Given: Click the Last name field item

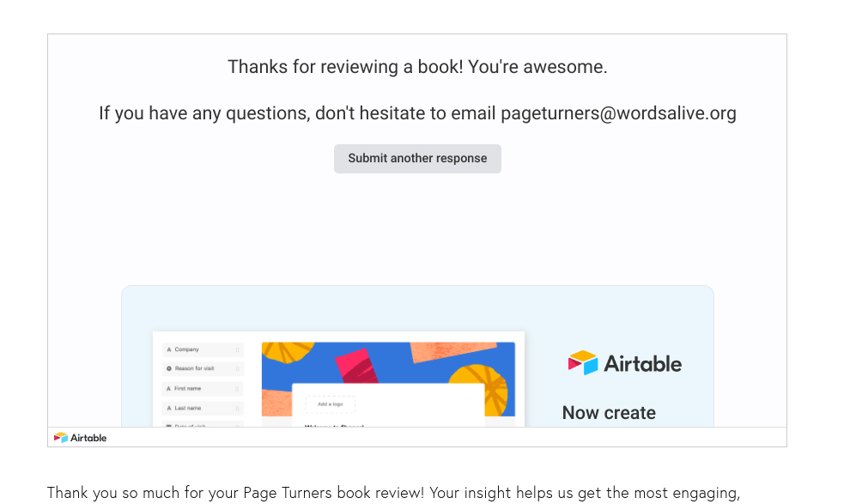Looking at the screenshot, I should tap(188, 408).
